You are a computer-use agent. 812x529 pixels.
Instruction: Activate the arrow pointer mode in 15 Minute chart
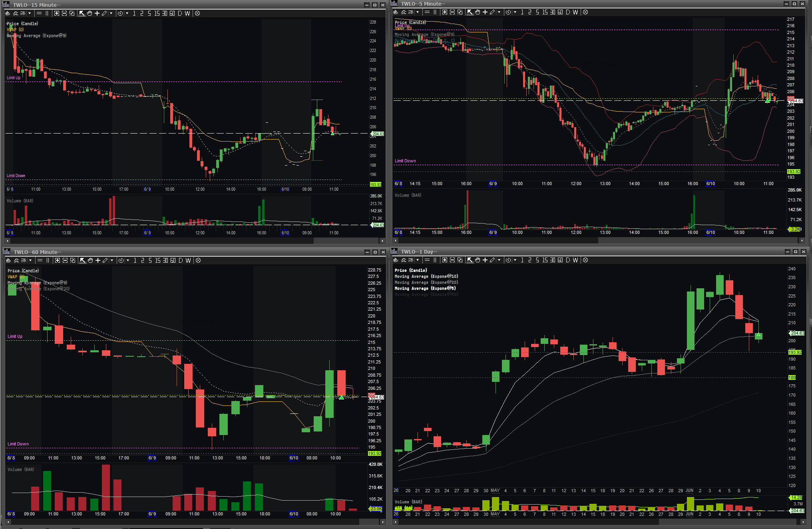coord(82,13)
